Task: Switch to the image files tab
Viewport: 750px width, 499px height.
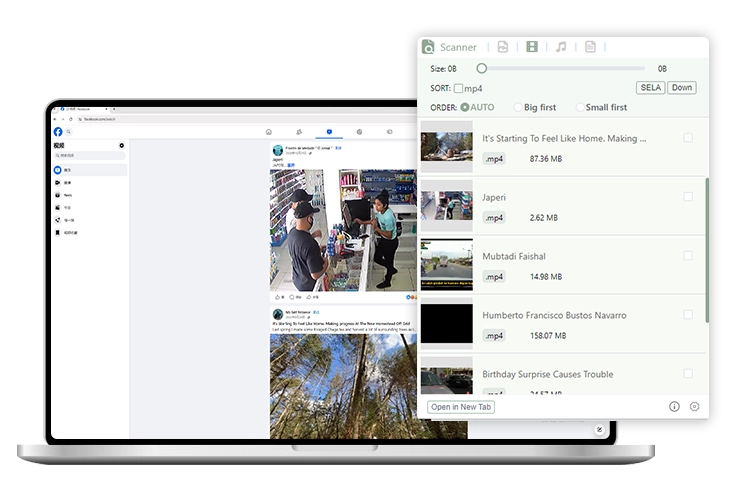Action: (503, 46)
